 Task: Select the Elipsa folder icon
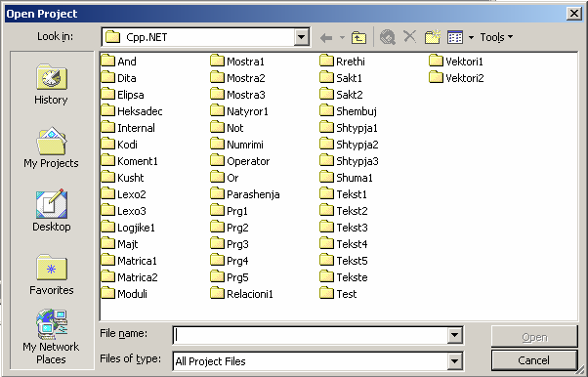(x=108, y=94)
